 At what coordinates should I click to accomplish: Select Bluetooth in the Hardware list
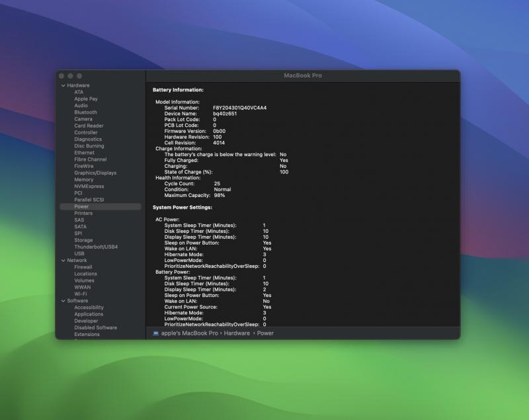(x=85, y=112)
